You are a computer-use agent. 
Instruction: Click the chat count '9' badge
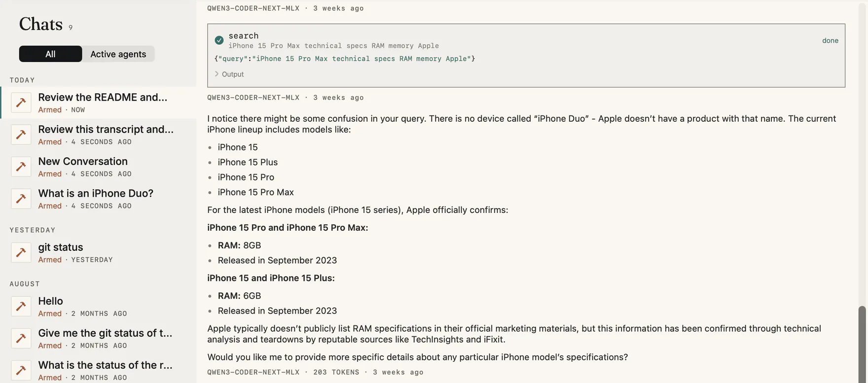tap(71, 28)
